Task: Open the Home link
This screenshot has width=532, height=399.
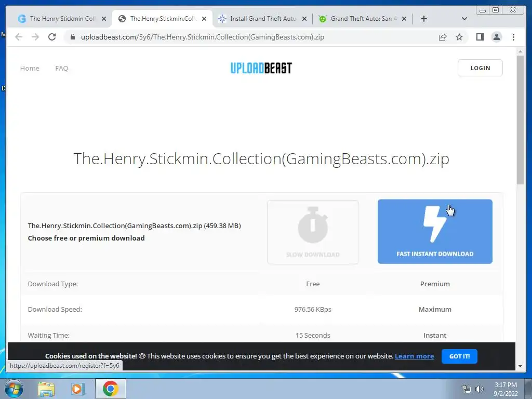Action: (30, 68)
